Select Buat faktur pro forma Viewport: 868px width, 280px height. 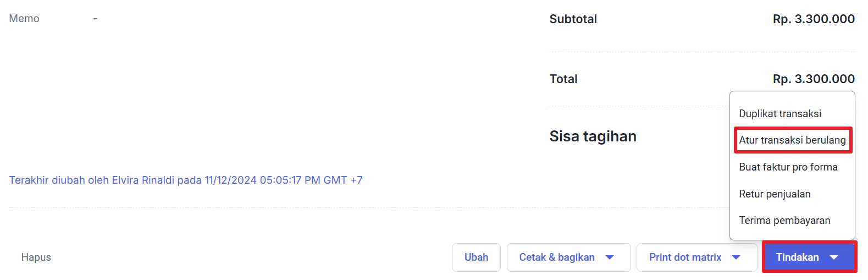pos(788,167)
